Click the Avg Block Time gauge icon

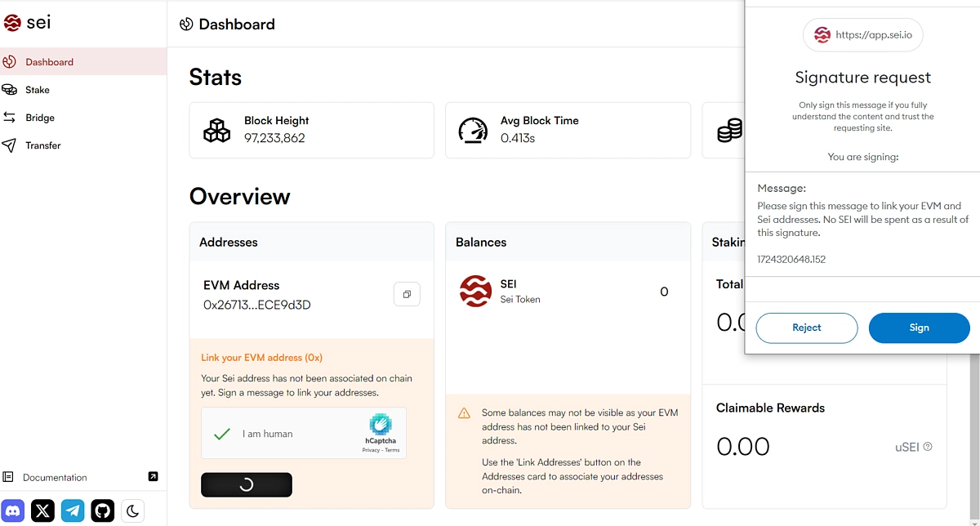(x=473, y=130)
